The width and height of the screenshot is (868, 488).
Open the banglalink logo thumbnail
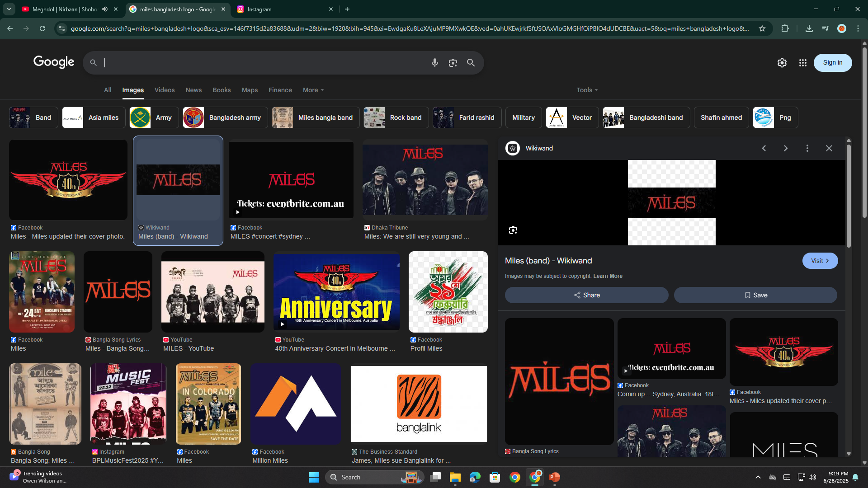click(x=419, y=404)
